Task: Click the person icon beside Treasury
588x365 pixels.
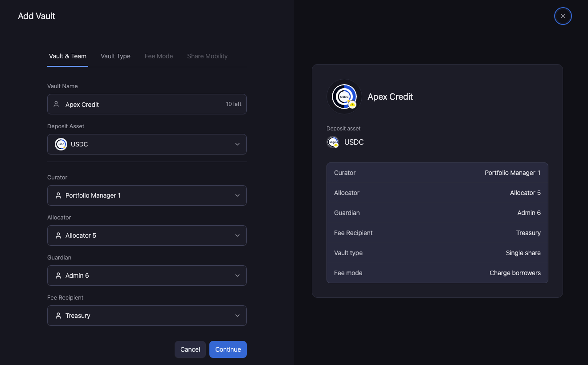Action: tap(58, 316)
